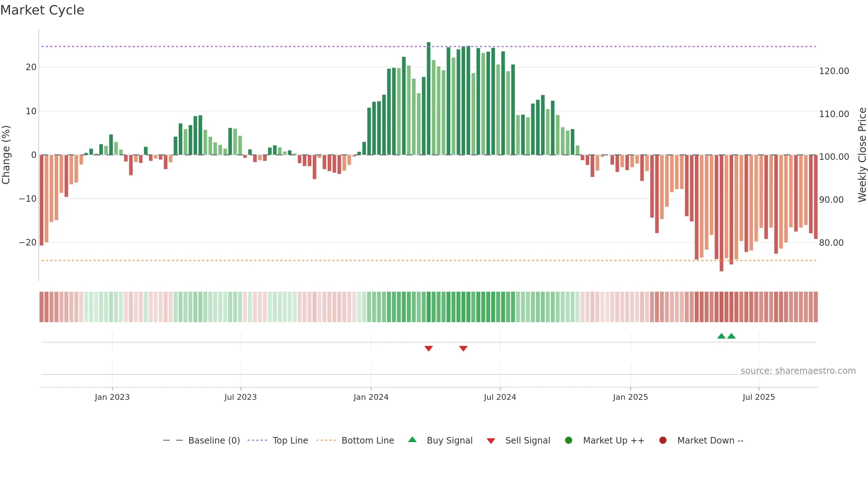Click the −10 tick on Change axis
This screenshot has width=868, height=488.
(27, 198)
